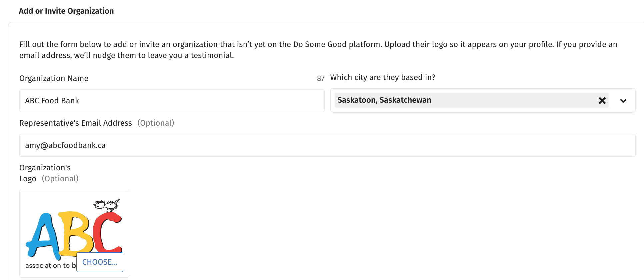Screen dimensions: 644x280
Task: Click the instructions paragraph about Do Some Good
Action: point(318,50)
